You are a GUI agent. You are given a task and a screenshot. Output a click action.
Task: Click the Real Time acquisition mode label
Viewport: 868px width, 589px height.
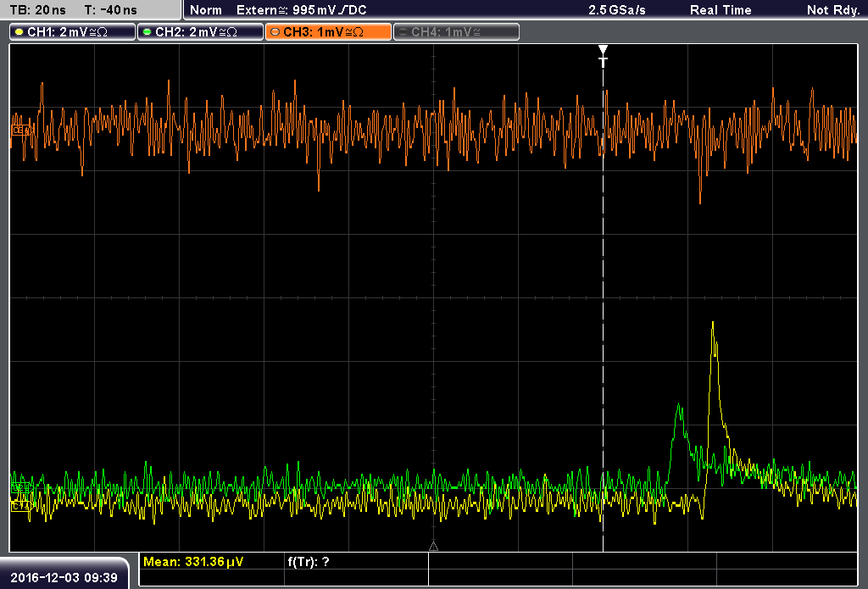coord(721,10)
